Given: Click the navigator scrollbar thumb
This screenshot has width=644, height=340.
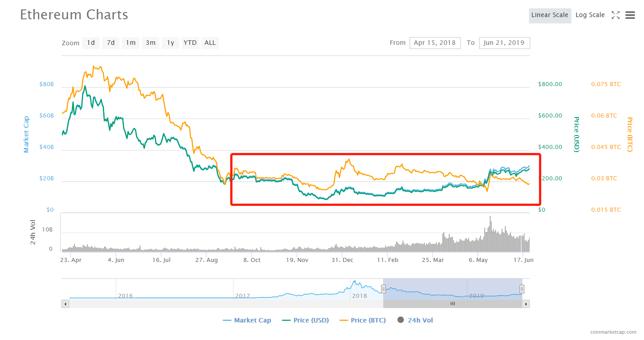Looking at the screenshot, I should point(452,304).
